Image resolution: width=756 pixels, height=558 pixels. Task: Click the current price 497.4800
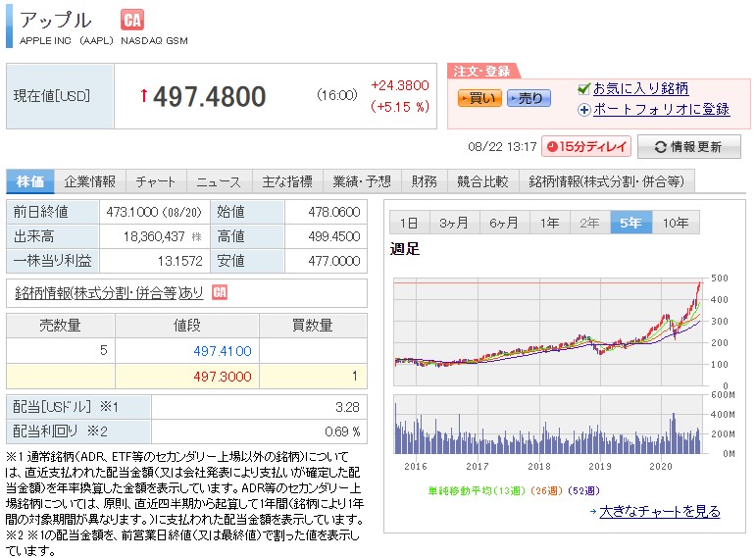(x=209, y=96)
